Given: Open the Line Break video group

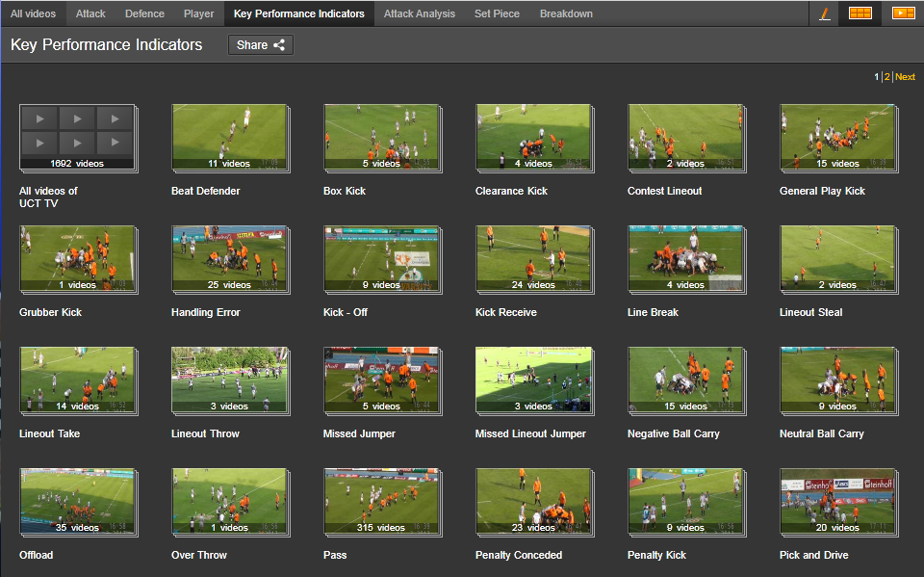Looking at the screenshot, I should (x=684, y=259).
